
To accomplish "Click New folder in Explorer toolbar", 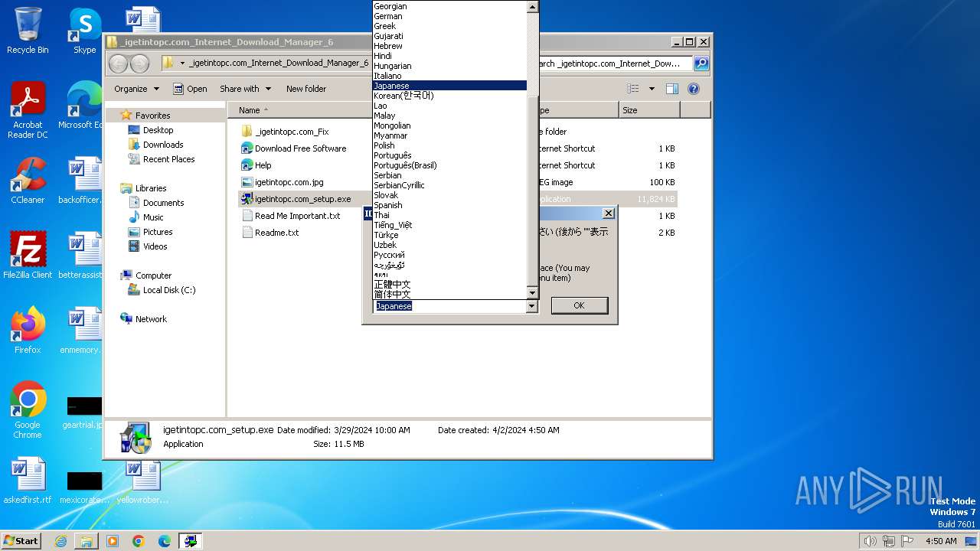I will 306,89.
